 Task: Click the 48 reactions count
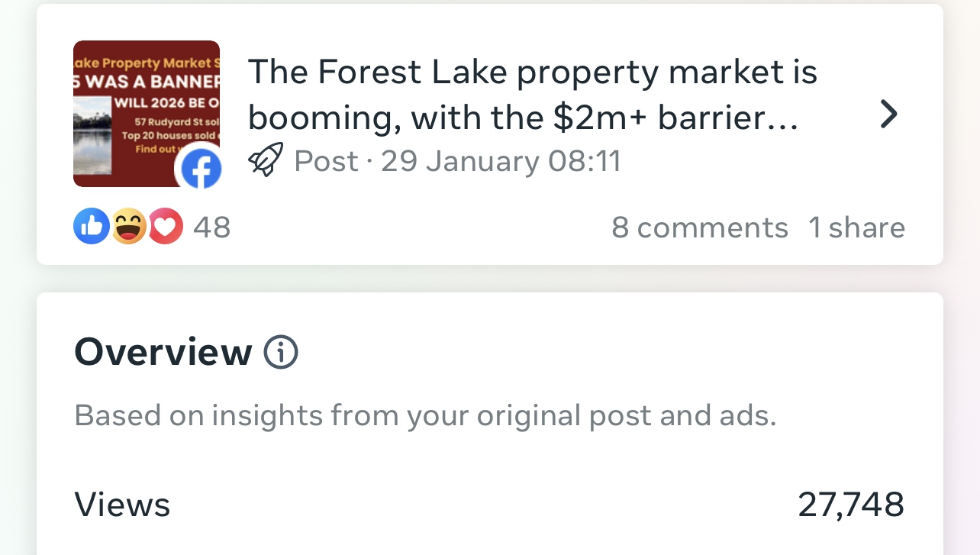click(x=211, y=227)
